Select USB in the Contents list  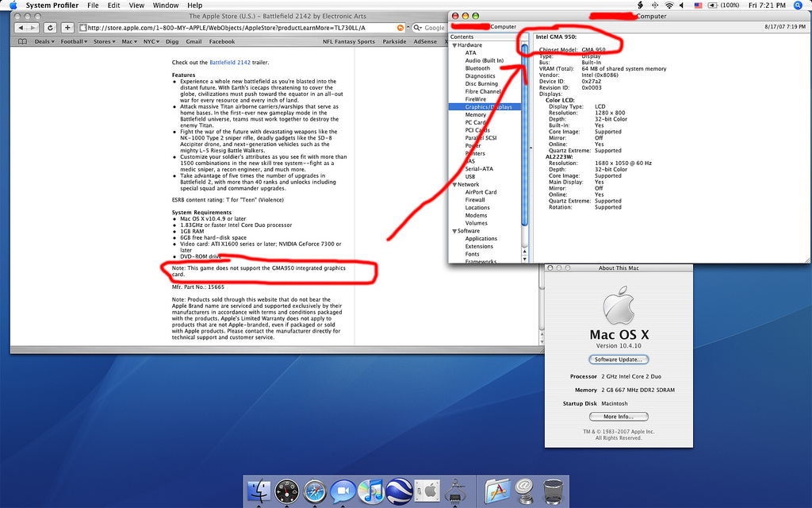click(x=469, y=176)
